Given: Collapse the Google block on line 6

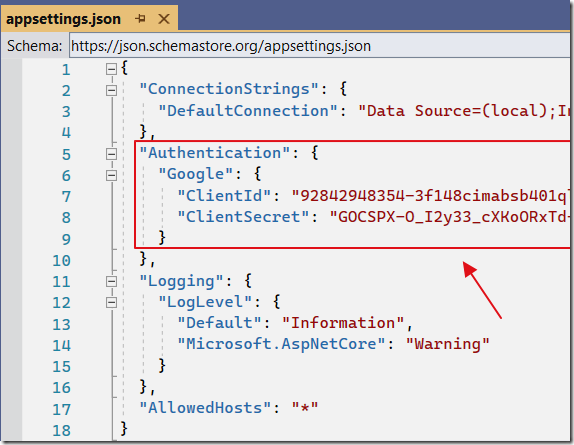Looking at the screenshot, I should (111, 175).
